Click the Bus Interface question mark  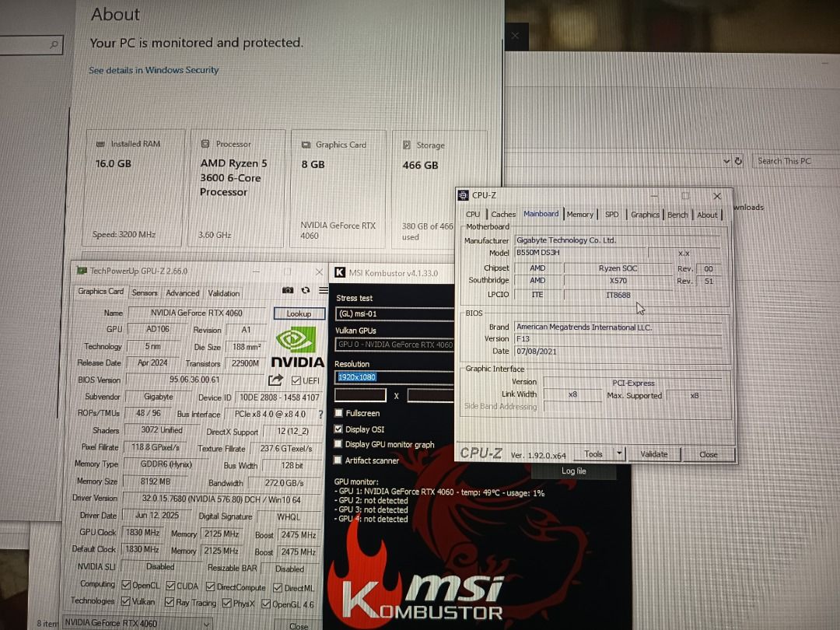(320, 414)
